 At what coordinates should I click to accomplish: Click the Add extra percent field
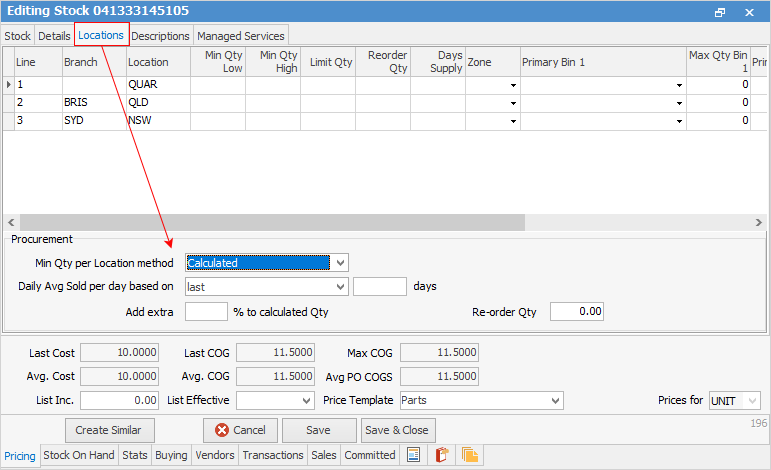pos(206,312)
